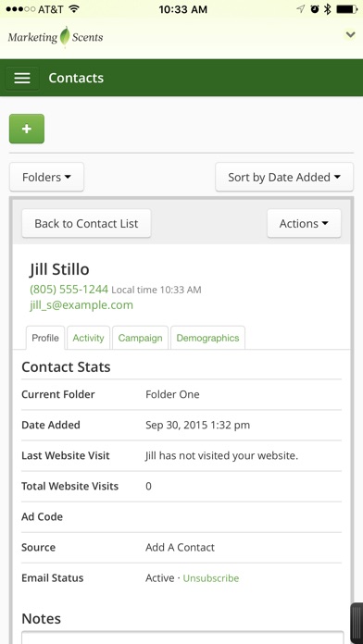Tap the battery indicator icon
Viewport: 363px width, 644px height.
tap(346, 9)
